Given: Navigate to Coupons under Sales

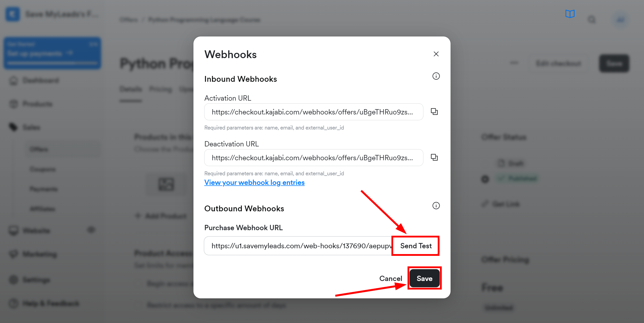Looking at the screenshot, I should tap(42, 169).
